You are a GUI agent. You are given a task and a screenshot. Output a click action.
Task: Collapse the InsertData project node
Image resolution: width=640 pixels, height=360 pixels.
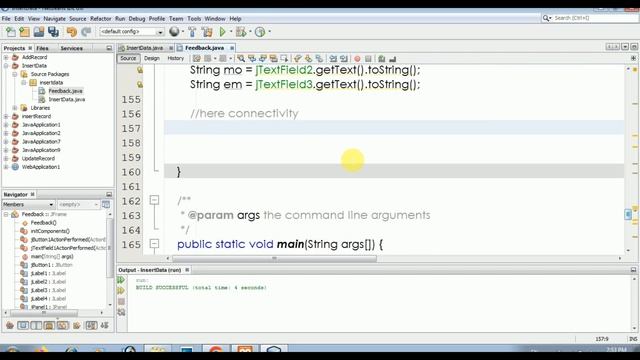tap(6, 66)
